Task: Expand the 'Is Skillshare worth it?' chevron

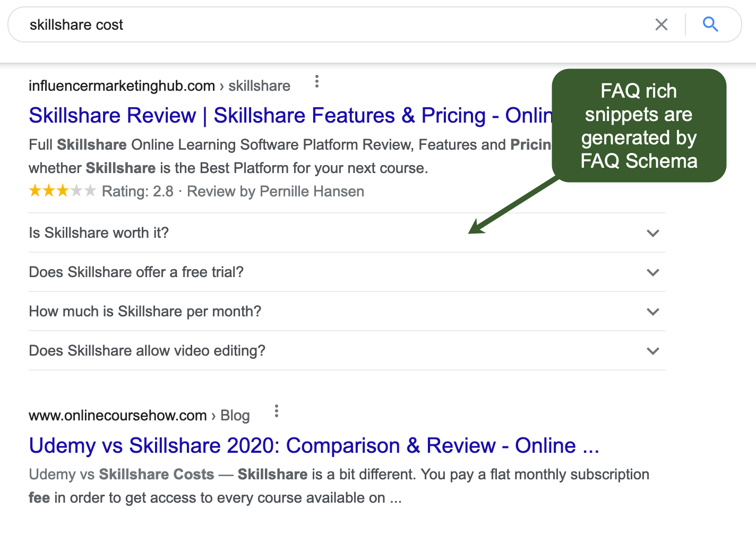Action: click(x=653, y=233)
